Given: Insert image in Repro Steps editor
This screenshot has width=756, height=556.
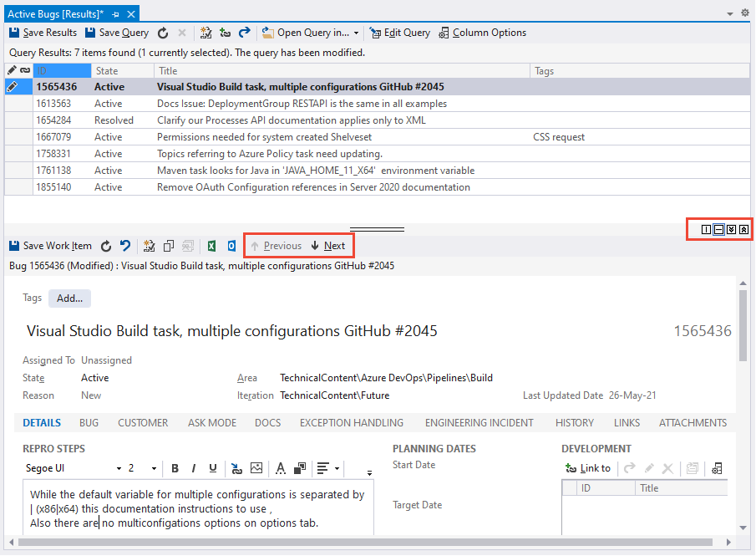Looking at the screenshot, I should point(256,468).
